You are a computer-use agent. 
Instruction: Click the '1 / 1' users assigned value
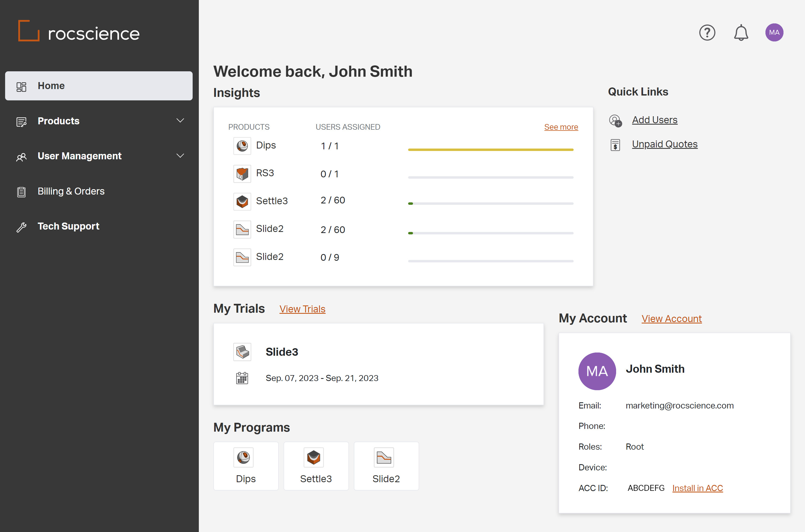coord(329,146)
